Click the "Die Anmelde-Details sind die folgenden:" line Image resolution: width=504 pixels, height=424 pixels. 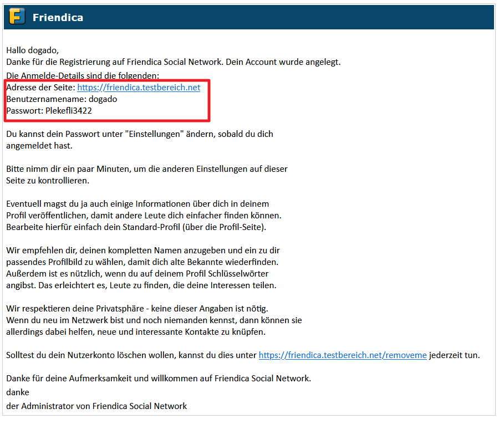coord(83,75)
